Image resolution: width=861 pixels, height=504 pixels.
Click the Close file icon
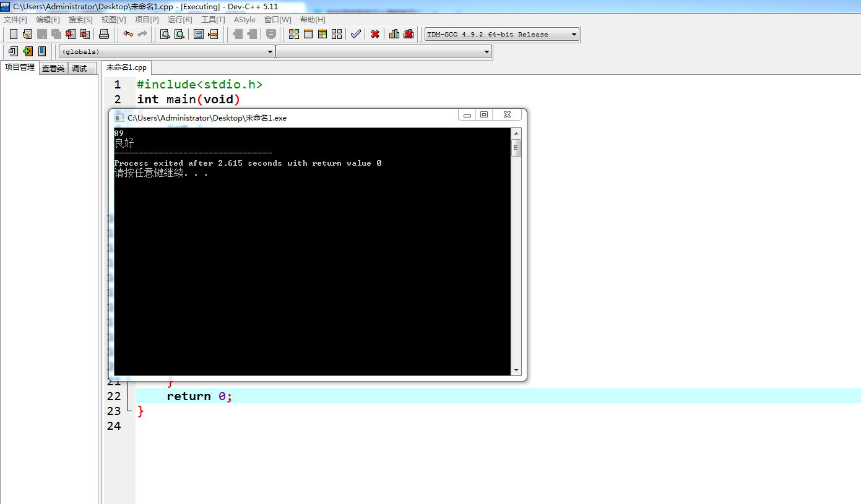pos(71,34)
